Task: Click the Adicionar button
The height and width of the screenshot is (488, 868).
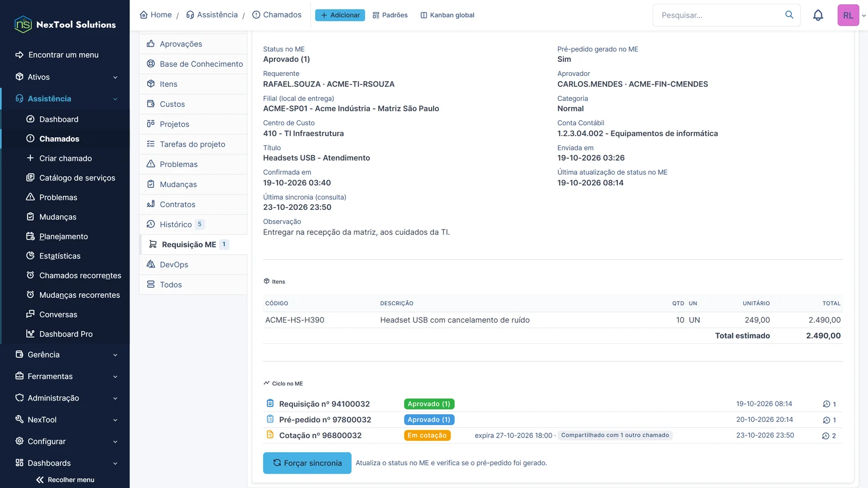Action: [x=340, y=15]
